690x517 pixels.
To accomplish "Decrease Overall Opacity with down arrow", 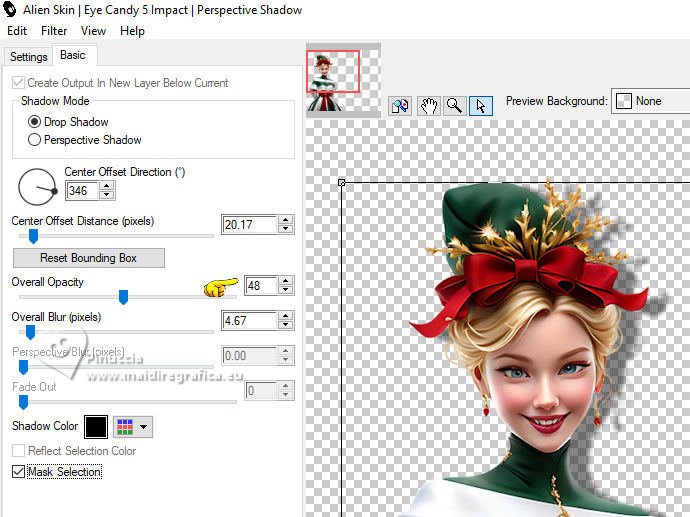I will (286, 290).
